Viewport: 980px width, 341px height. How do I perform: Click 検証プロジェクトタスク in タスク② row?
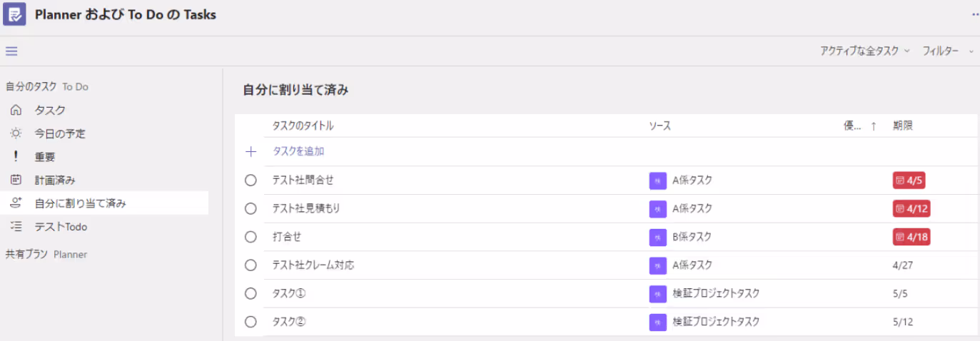(x=716, y=322)
